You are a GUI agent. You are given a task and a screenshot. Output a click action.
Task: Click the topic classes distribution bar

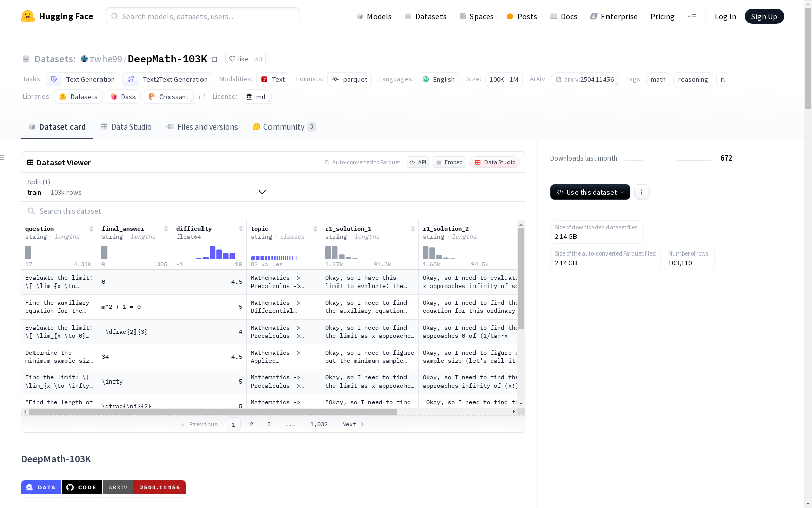274,258
